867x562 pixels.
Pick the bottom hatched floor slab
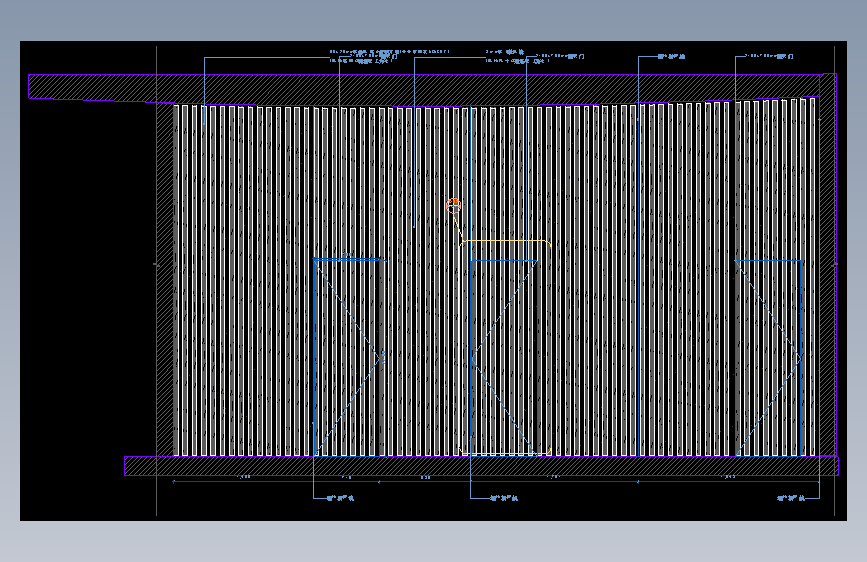(481, 466)
